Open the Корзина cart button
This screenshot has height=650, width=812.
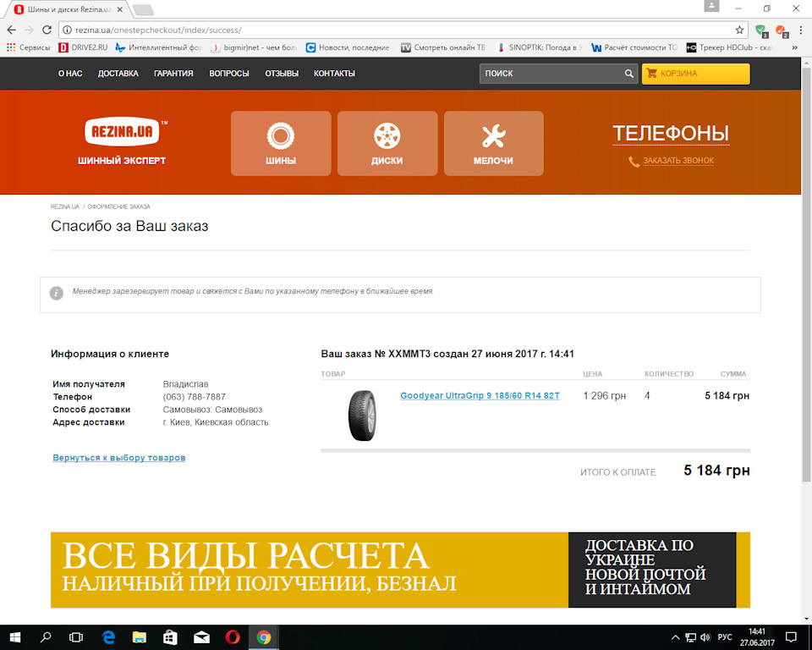(x=695, y=74)
